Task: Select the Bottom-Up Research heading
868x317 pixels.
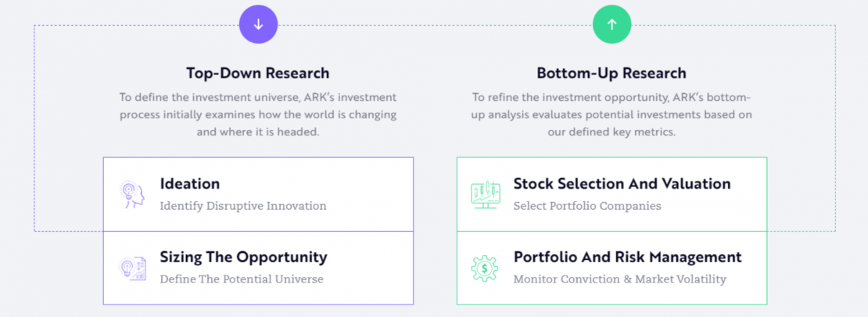Action: tap(612, 74)
